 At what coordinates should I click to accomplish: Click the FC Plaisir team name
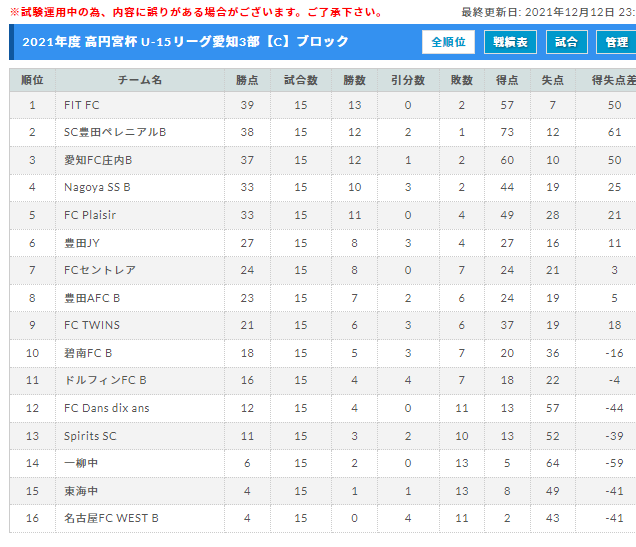pos(90,215)
